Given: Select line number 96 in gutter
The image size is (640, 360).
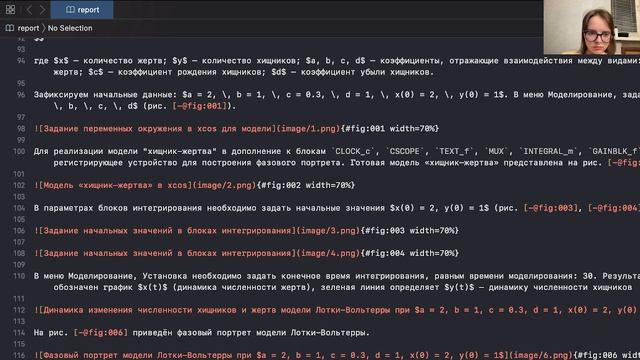Looking at the screenshot, I should [x=21, y=95].
